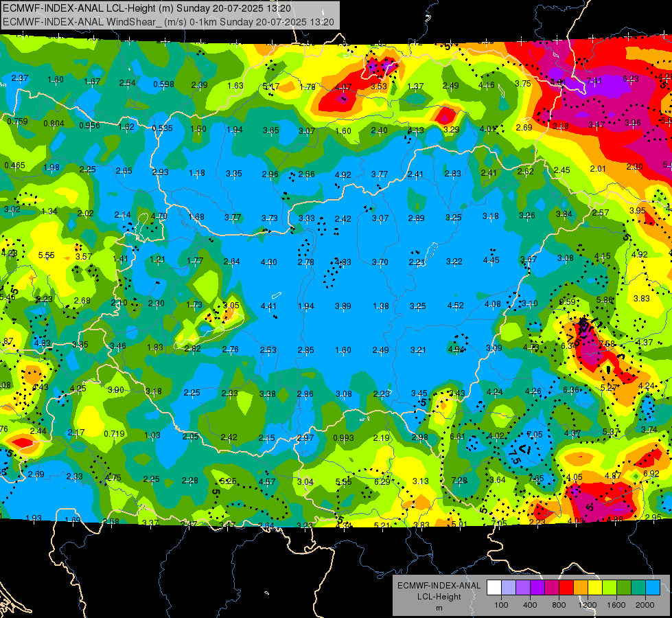The width and height of the screenshot is (672, 618).
Task: Click the legend tick label 100
Action: [501, 605]
